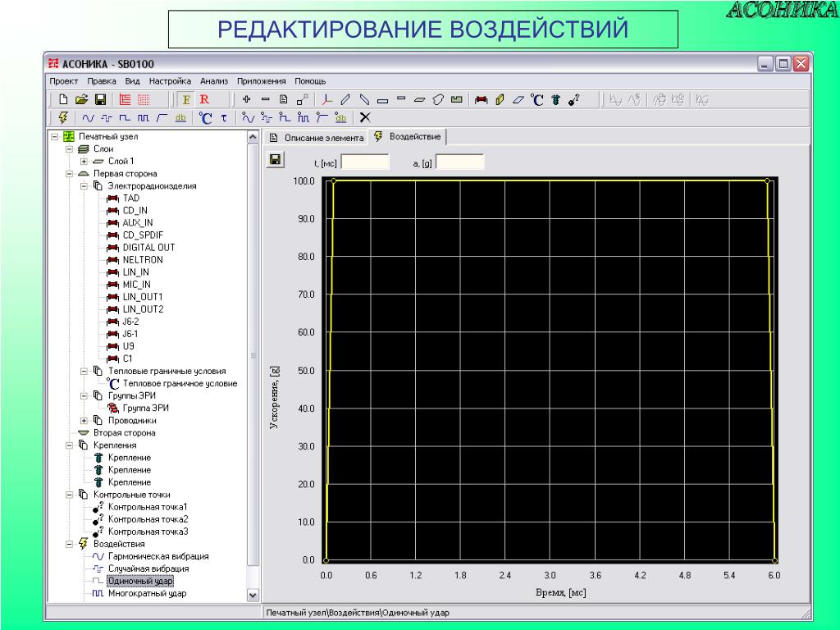
Task: Open a project with the folder icon
Action: click(x=81, y=99)
